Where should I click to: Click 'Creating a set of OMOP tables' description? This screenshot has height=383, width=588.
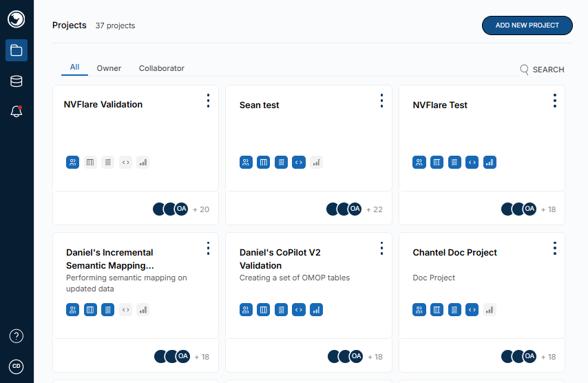[295, 278]
